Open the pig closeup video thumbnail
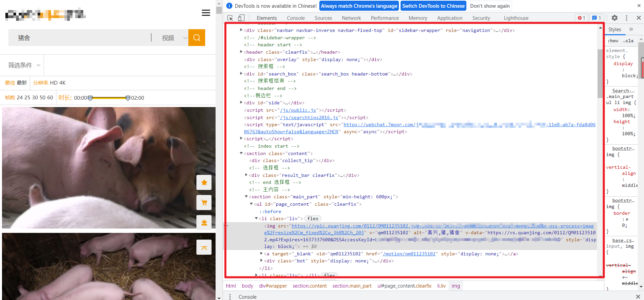 click(109, 168)
